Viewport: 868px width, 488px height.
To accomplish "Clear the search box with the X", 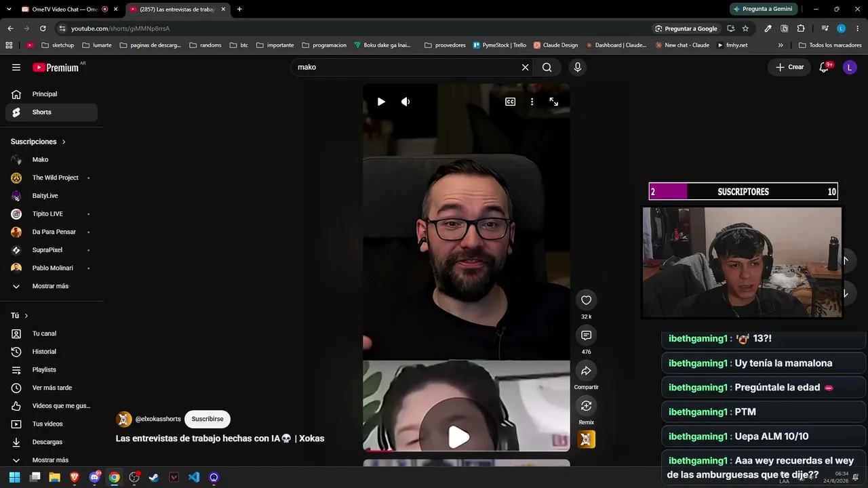I will [525, 67].
